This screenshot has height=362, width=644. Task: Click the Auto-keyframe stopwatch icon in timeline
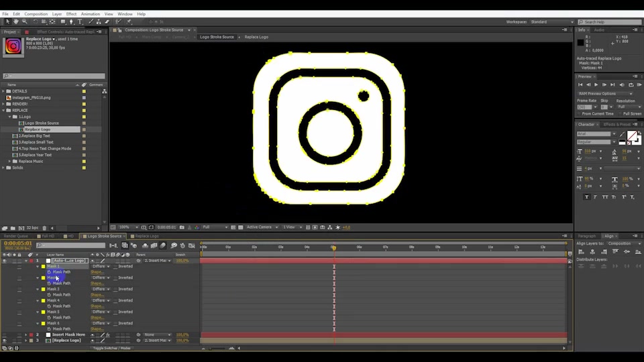182,245
